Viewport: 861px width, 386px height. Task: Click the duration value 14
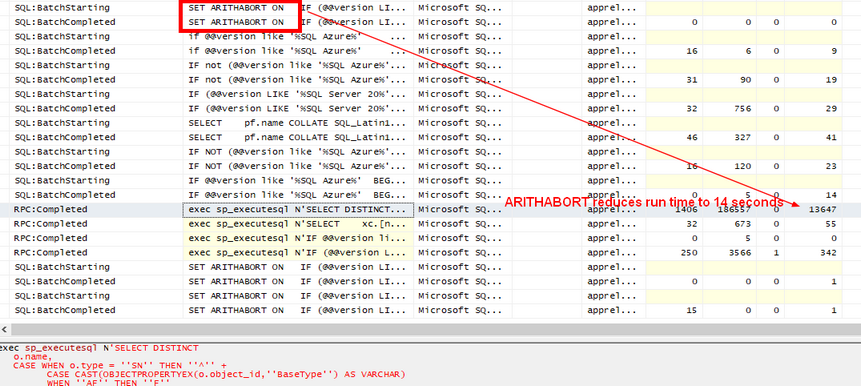(x=831, y=195)
